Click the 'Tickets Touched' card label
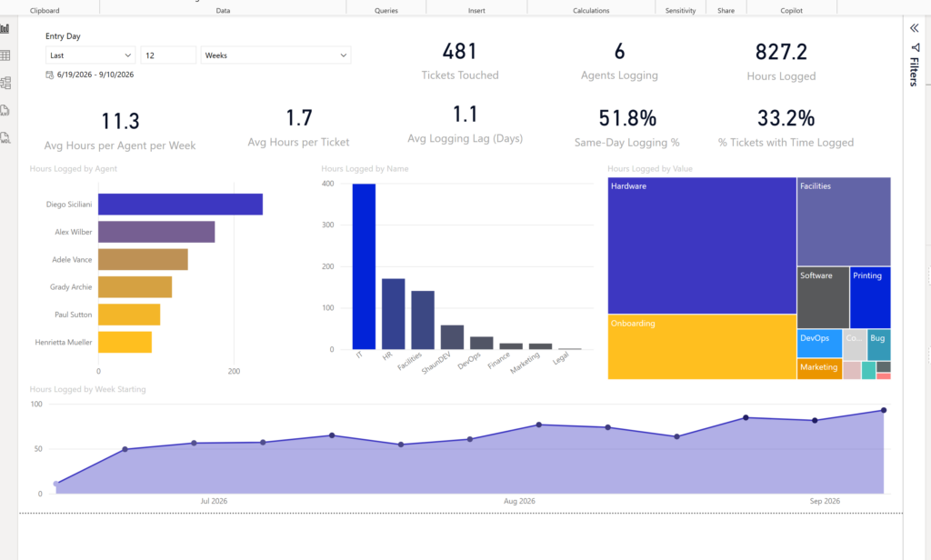Screen dimensions: 931x560 point(460,75)
